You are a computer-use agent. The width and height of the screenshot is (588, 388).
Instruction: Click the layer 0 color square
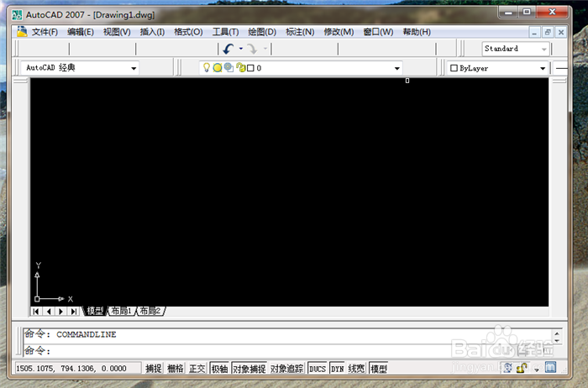pyautogui.click(x=250, y=68)
